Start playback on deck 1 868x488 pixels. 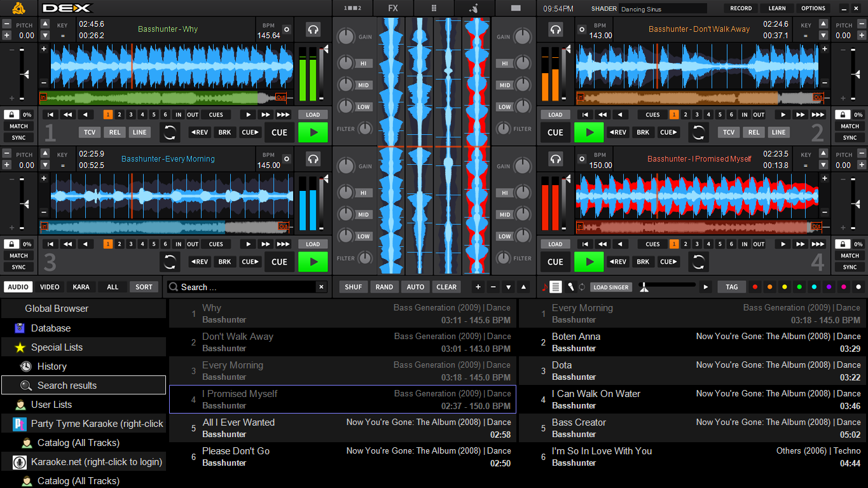coord(313,132)
